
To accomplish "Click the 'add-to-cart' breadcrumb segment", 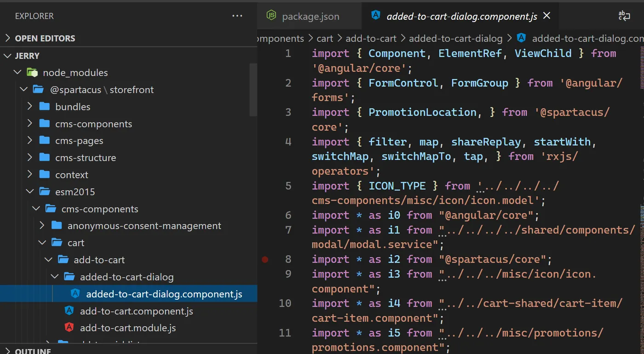I will pyautogui.click(x=371, y=38).
